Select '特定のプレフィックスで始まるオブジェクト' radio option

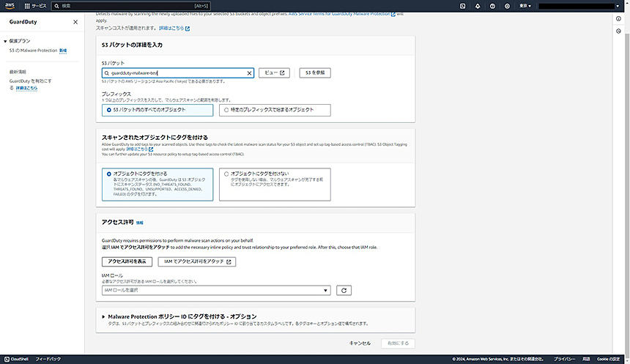[x=226, y=110]
